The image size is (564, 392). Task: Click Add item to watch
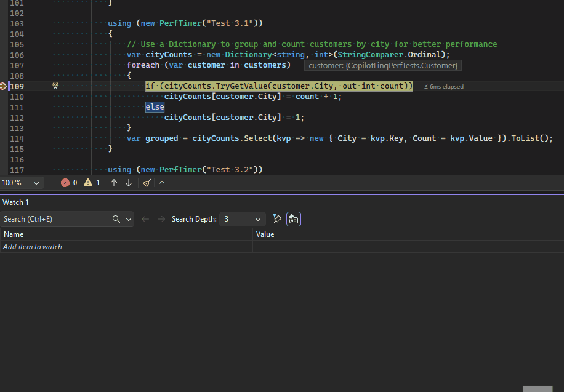coord(32,246)
